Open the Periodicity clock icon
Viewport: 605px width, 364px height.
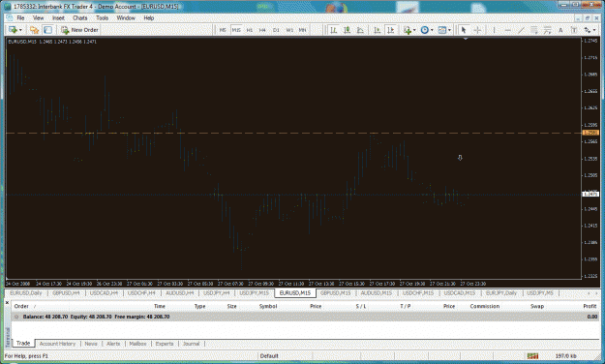pyautogui.click(x=424, y=30)
